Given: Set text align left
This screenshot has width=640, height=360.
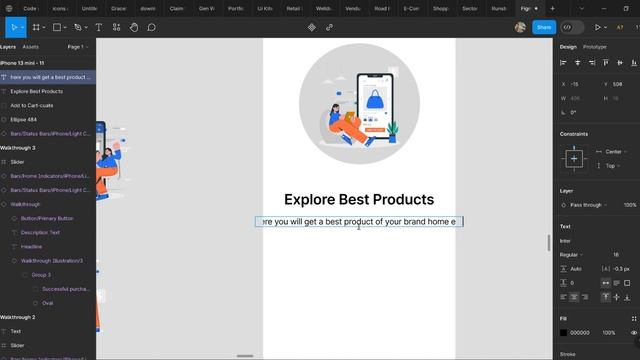Looking at the screenshot, I should [x=563, y=297].
